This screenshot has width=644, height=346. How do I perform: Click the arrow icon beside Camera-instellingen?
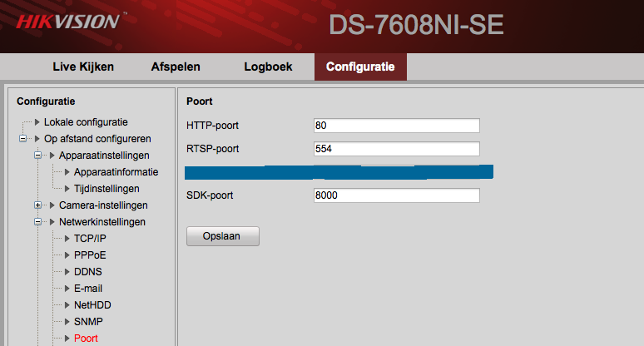click(x=52, y=205)
